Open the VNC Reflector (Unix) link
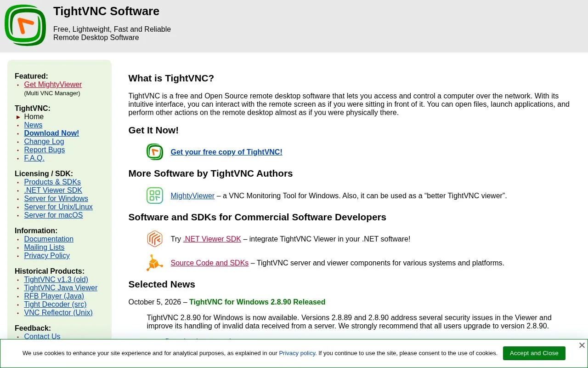The height and width of the screenshot is (368, 588). point(58,313)
